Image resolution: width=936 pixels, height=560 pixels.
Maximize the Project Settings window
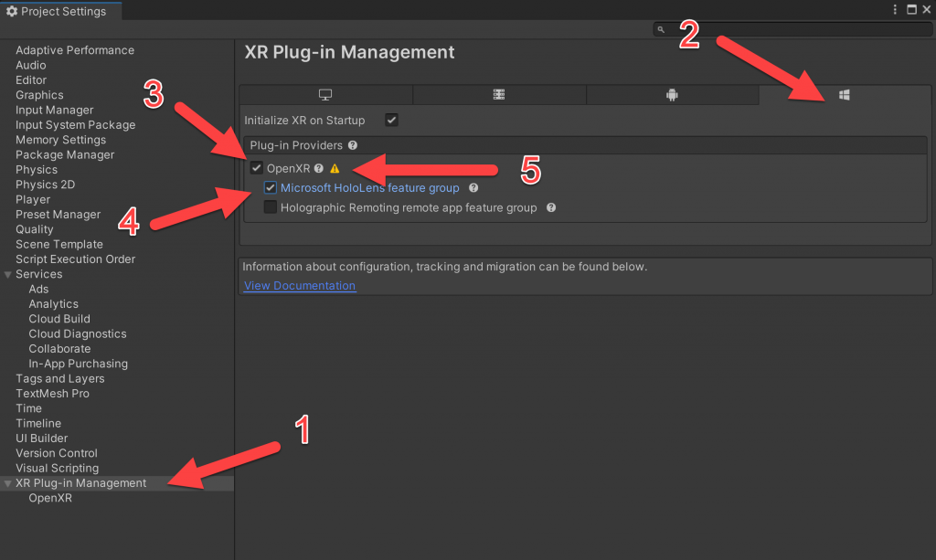click(911, 9)
